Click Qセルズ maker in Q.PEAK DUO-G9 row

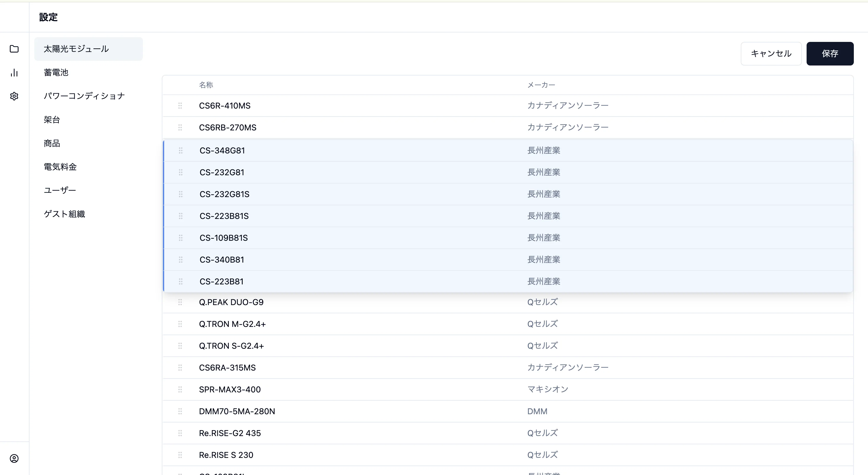(x=543, y=302)
